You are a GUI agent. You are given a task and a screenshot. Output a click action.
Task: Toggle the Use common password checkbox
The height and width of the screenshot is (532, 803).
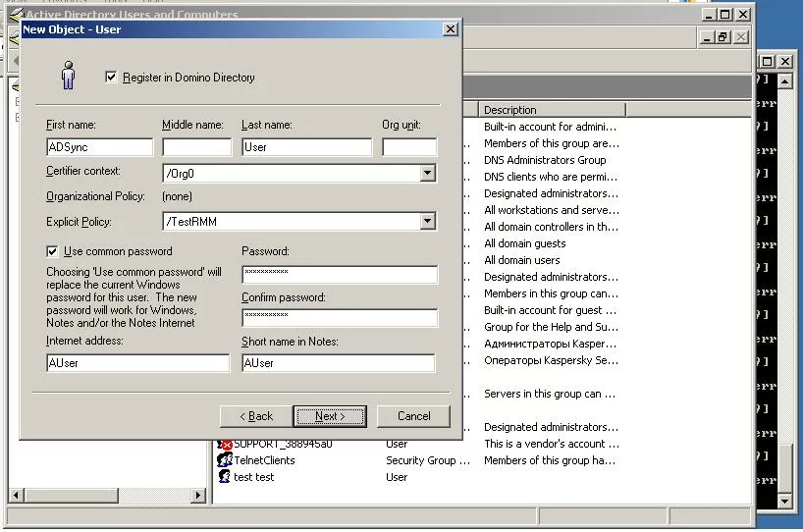click(53, 251)
